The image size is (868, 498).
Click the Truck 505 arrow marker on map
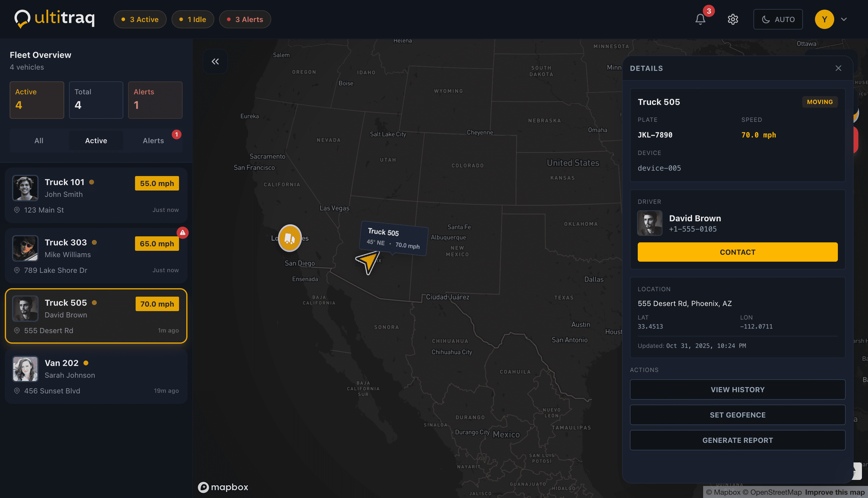coord(368,262)
